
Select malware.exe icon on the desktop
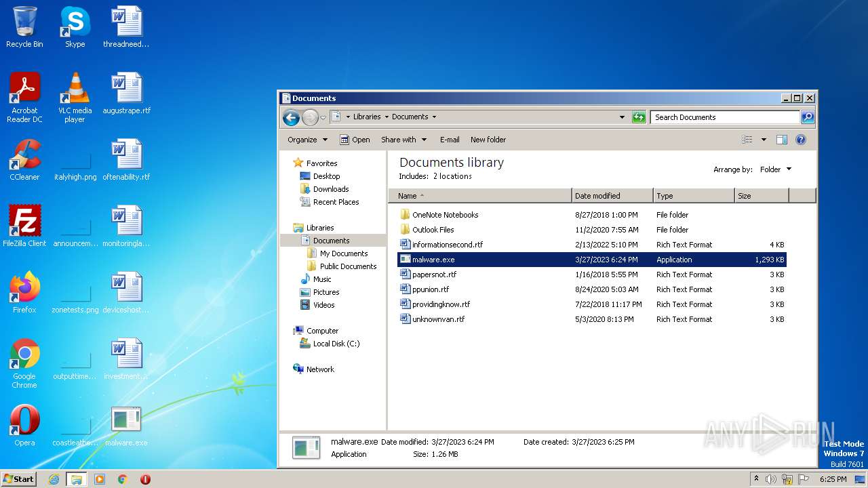click(x=127, y=426)
